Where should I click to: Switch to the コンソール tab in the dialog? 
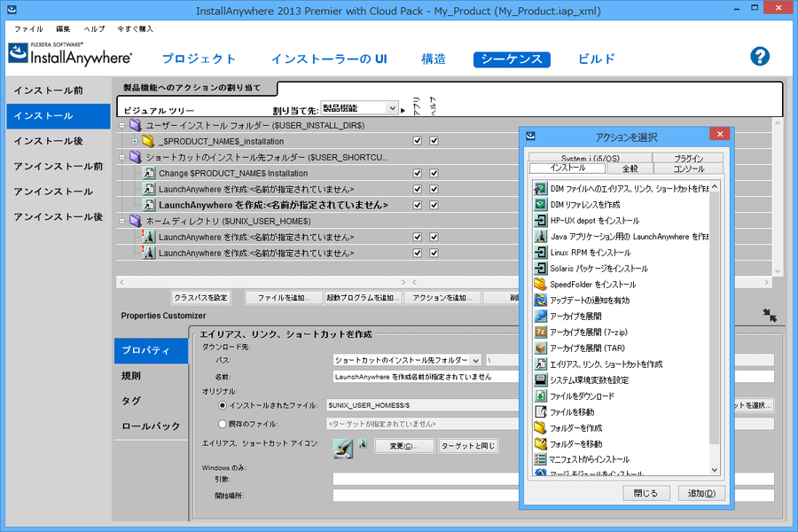click(689, 168)
